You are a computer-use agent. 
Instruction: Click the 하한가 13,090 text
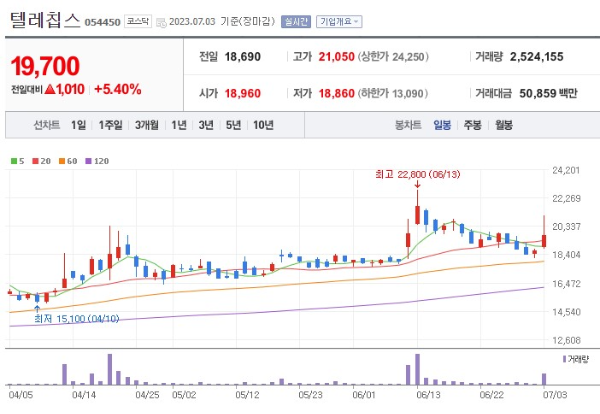(x=393, y=93)
